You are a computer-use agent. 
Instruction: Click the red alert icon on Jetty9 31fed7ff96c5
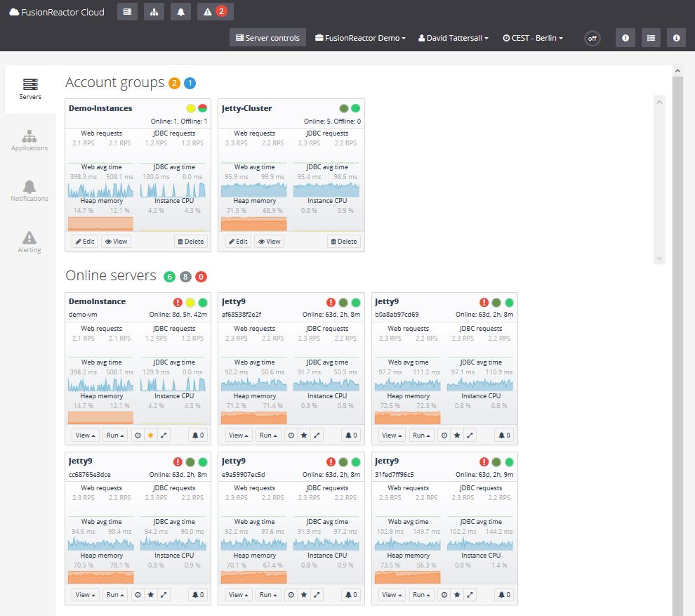[x=484, y=462]
